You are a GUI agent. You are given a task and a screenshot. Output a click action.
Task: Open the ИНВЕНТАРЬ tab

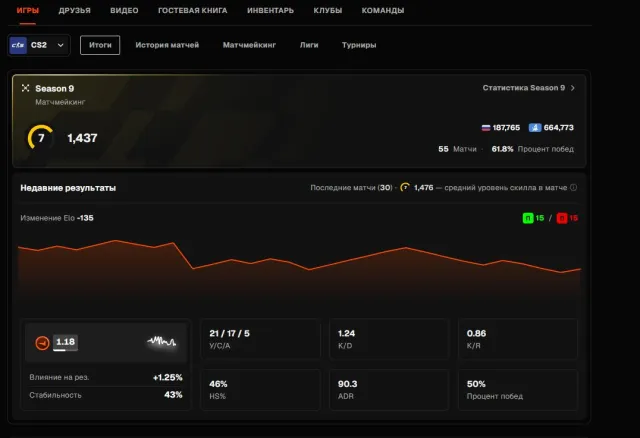click(270, 11)
